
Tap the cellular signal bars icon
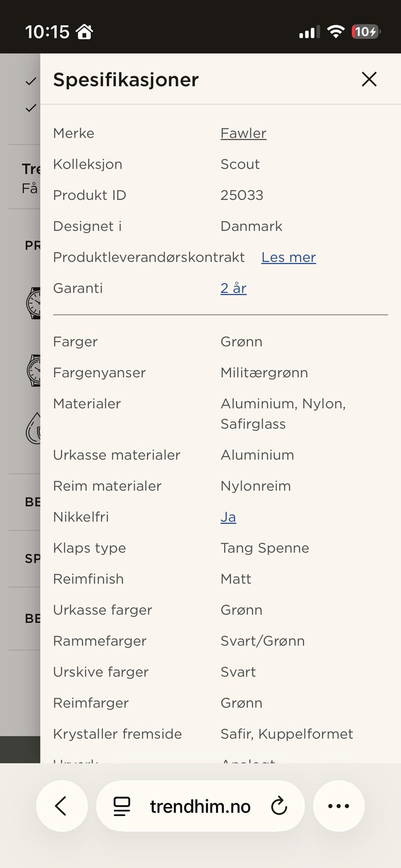[x=309, y=32]
